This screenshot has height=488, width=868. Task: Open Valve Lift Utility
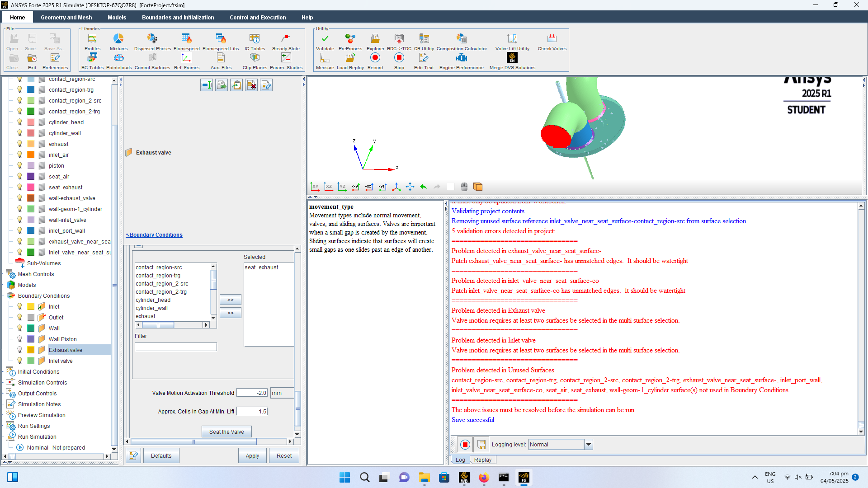pos(512,42)
